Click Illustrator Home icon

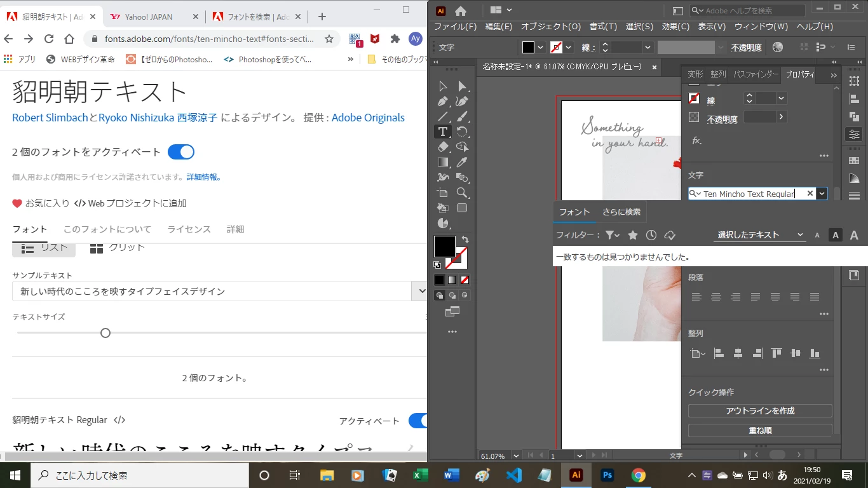click(461, 10)
